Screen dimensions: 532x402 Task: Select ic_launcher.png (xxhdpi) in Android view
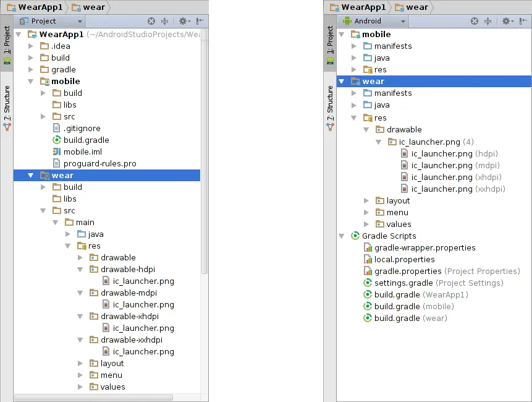click(x=454, y=189)
